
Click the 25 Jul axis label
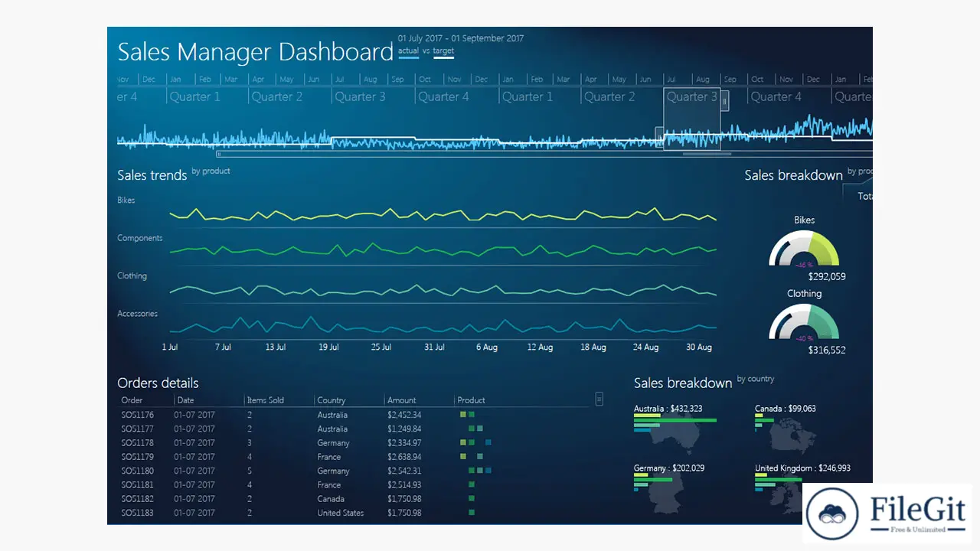pos(381,347)
